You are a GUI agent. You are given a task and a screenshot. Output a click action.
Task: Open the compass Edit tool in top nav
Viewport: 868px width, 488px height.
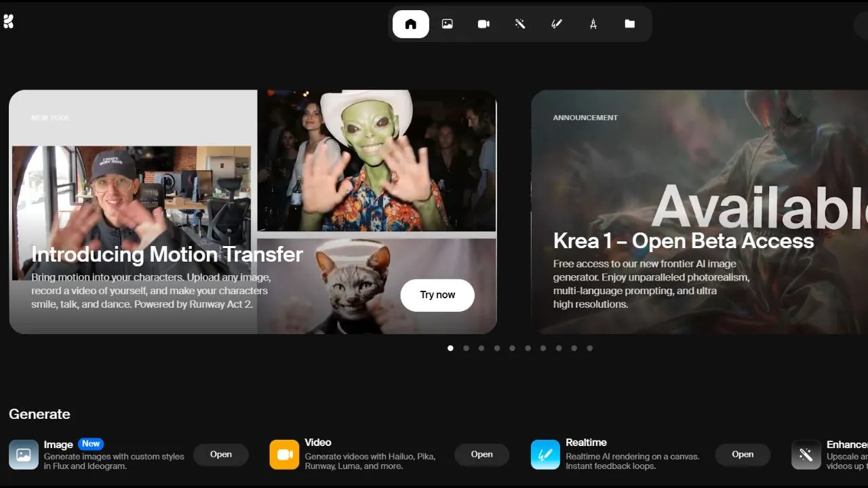click(x=593, y=24)
